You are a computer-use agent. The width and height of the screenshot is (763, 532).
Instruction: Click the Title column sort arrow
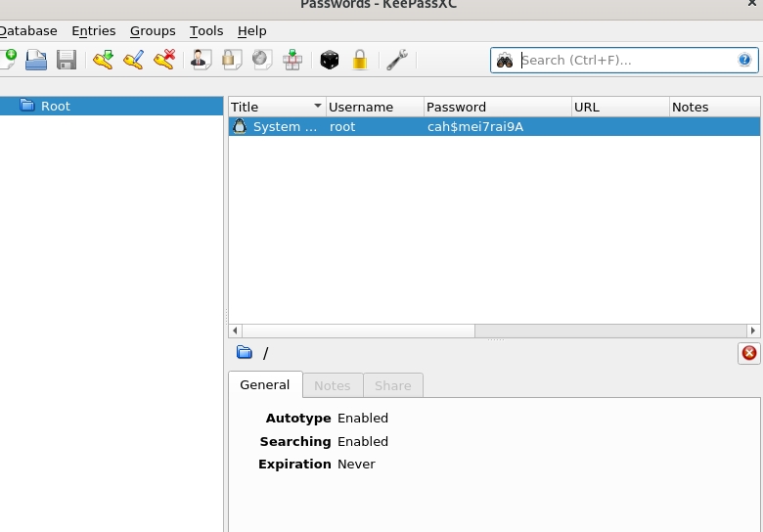click(317, 107)
